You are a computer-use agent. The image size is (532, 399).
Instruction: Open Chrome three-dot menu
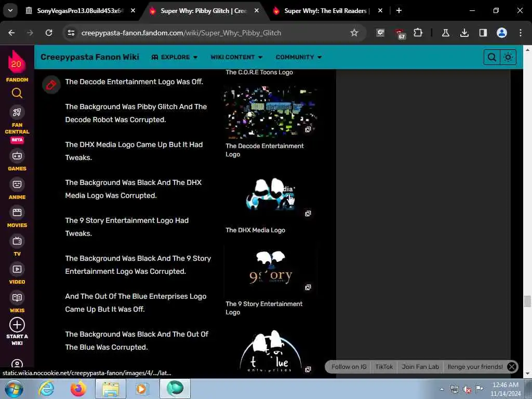pyautogui.click(x=521, y=33)
